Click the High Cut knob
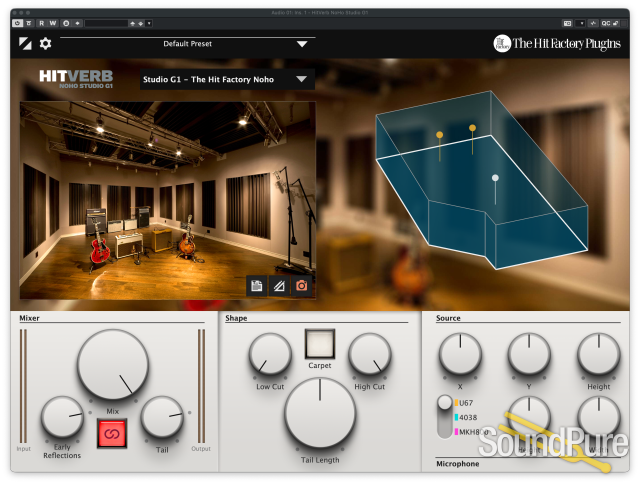The height and width of the screenshot is (484, 640). tap(370, 354)
